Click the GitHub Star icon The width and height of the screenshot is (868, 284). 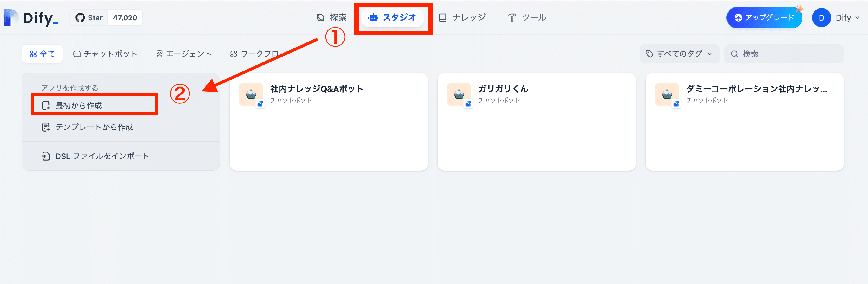point(80,18)
